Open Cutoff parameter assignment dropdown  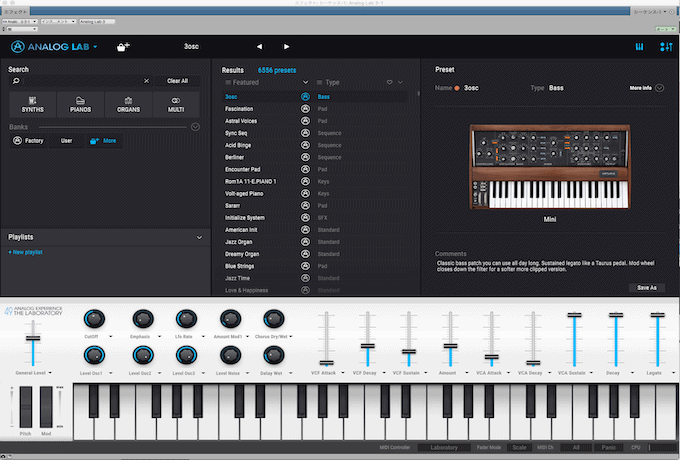[111, 336]
